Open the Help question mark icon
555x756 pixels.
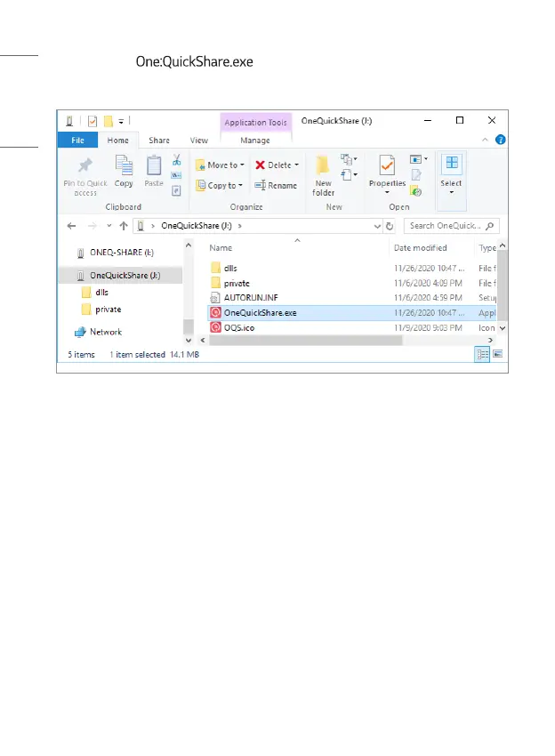[x=501, y=140]
